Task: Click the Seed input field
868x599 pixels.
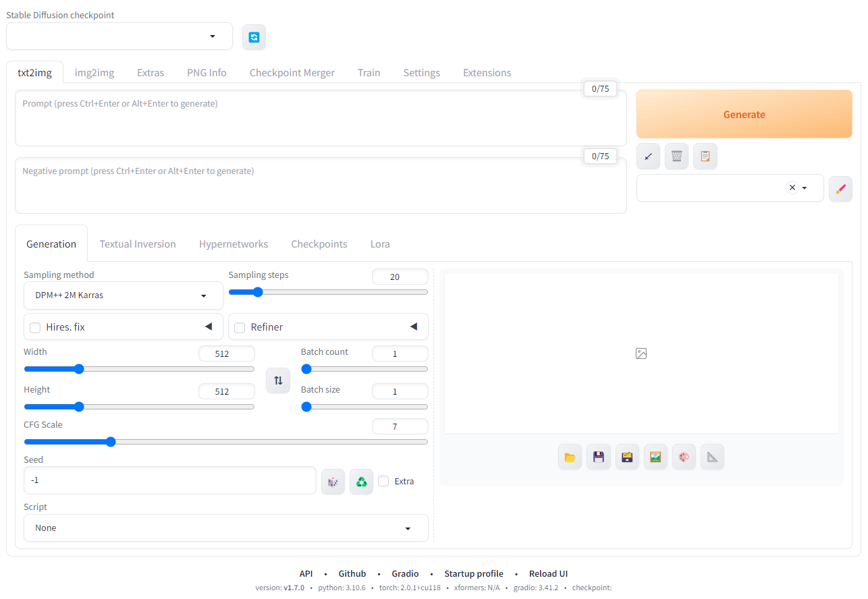Action: 170,480
